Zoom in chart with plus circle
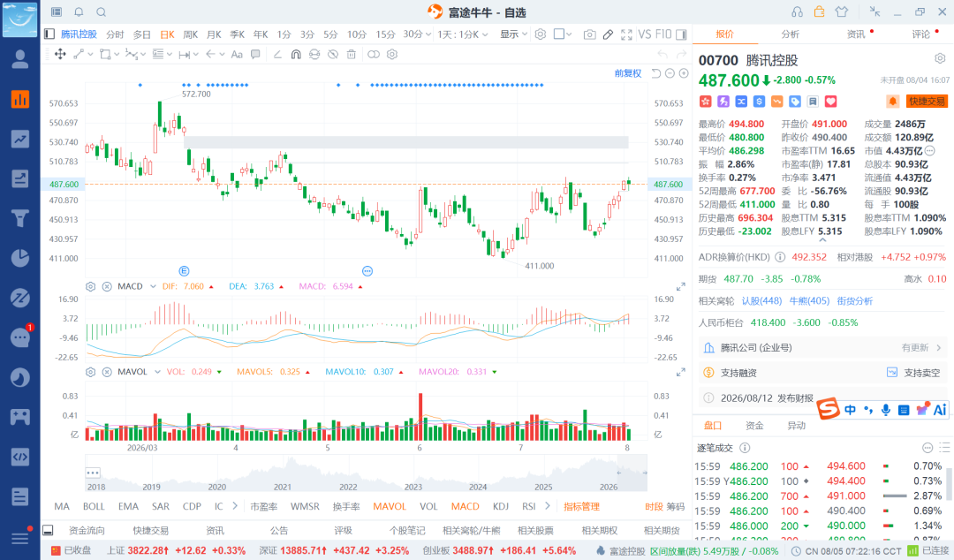Screen dimensions: 954x560 pyautogui.click(x=684, y=73)
